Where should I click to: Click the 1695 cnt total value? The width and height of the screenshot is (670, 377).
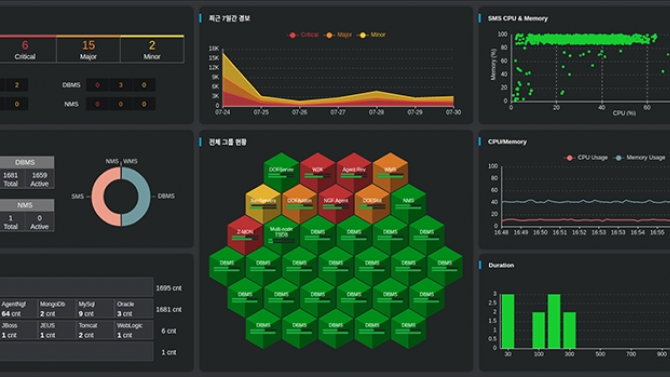pyautogui.click(x=169, y=288)
